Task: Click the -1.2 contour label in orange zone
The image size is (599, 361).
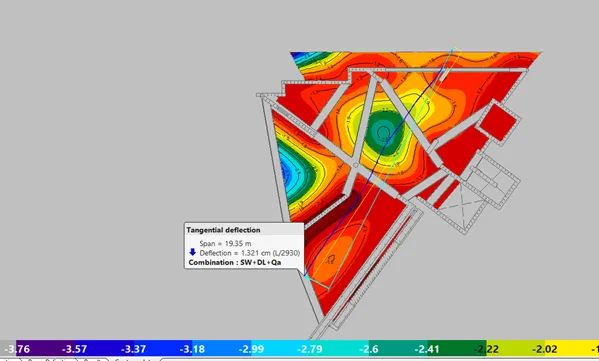Action: point(330,261)
